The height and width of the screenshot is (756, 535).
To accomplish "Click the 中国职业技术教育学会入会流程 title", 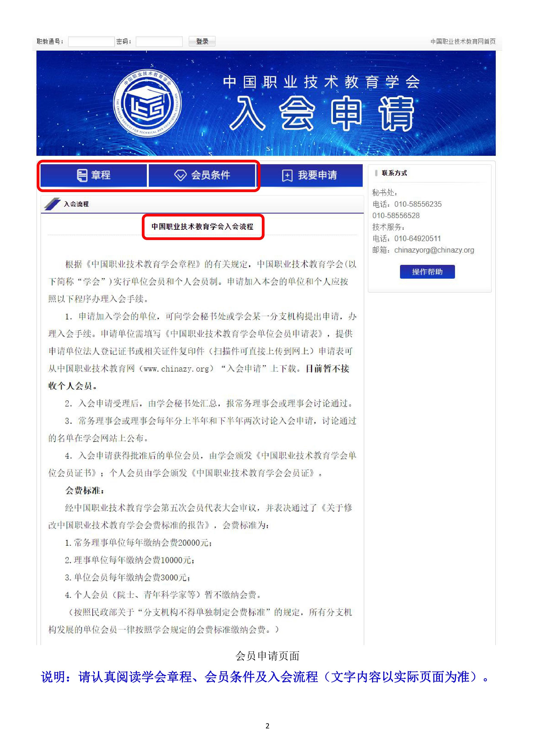I will 202,226.
